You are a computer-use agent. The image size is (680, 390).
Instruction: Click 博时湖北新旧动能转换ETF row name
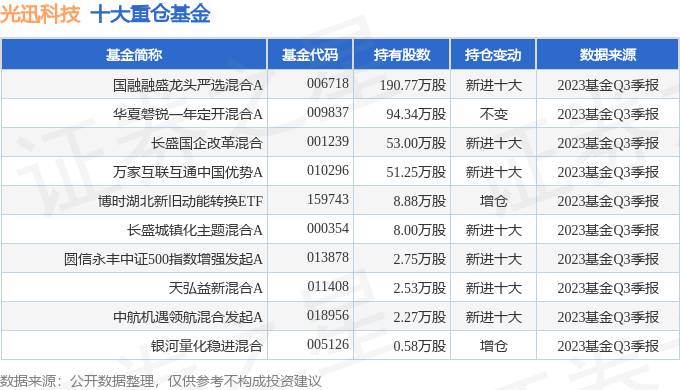point(180,201)
